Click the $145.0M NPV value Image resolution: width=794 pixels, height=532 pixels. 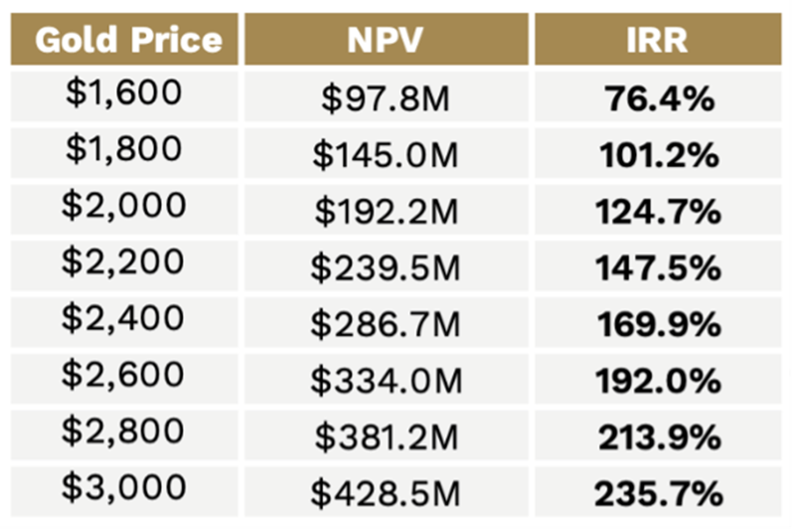[x=386, y=155]
